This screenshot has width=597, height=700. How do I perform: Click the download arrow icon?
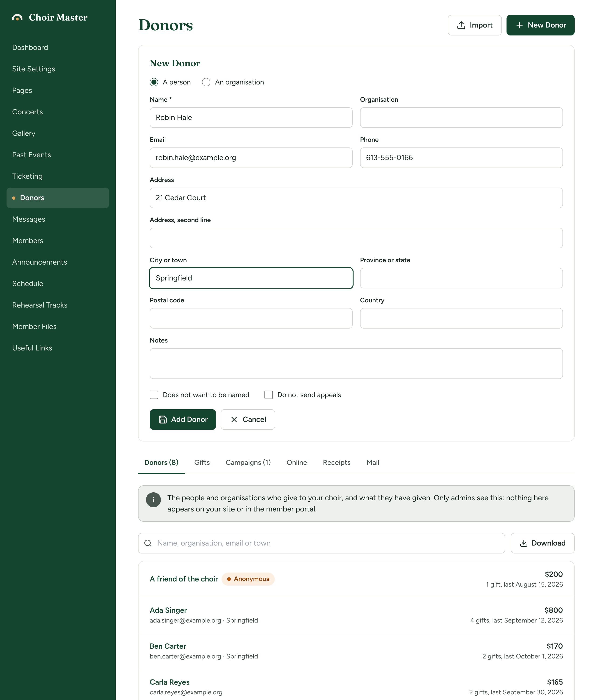524,543
